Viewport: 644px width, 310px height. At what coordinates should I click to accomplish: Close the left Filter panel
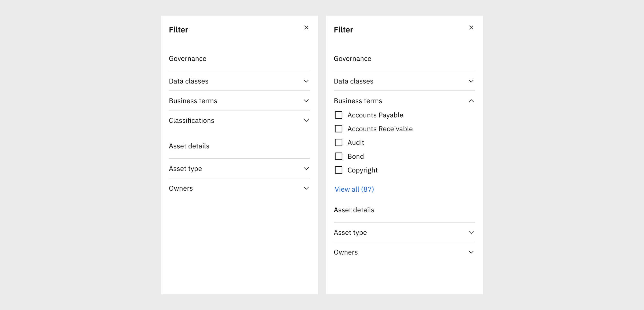point(306,28)
